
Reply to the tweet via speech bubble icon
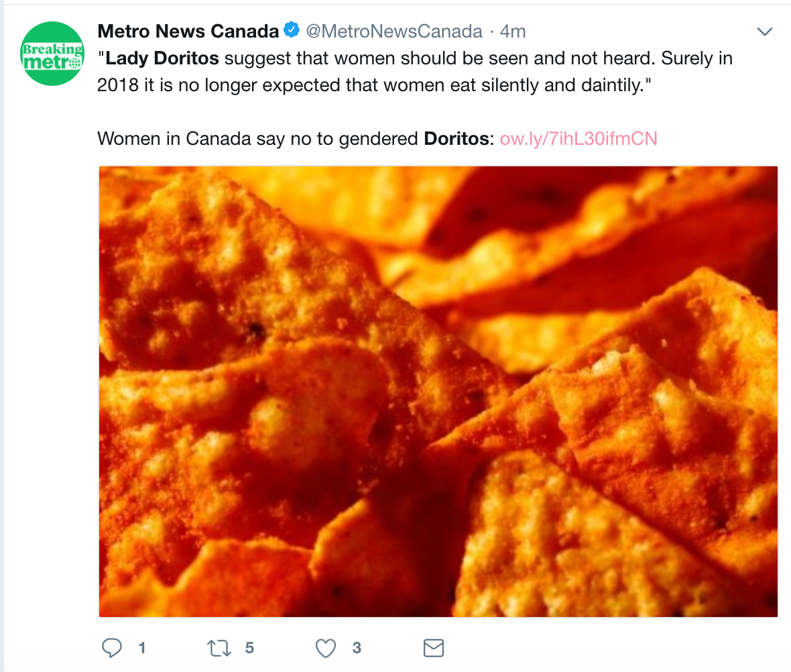point(111,648)
